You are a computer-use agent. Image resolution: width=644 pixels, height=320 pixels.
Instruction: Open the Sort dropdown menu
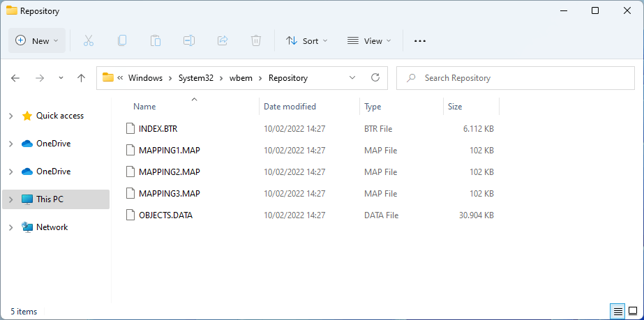[x=306, y=40]
